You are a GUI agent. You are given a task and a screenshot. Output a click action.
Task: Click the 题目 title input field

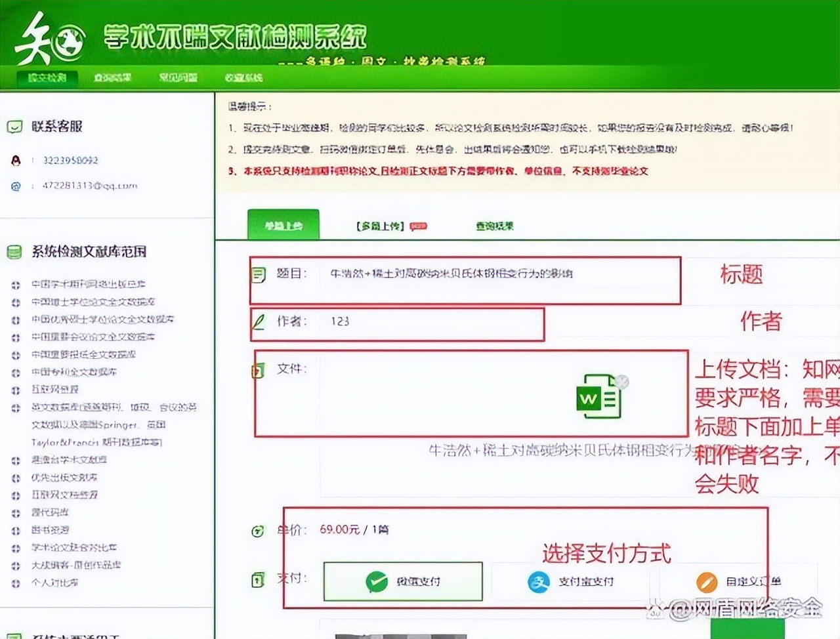pos(499,274)
